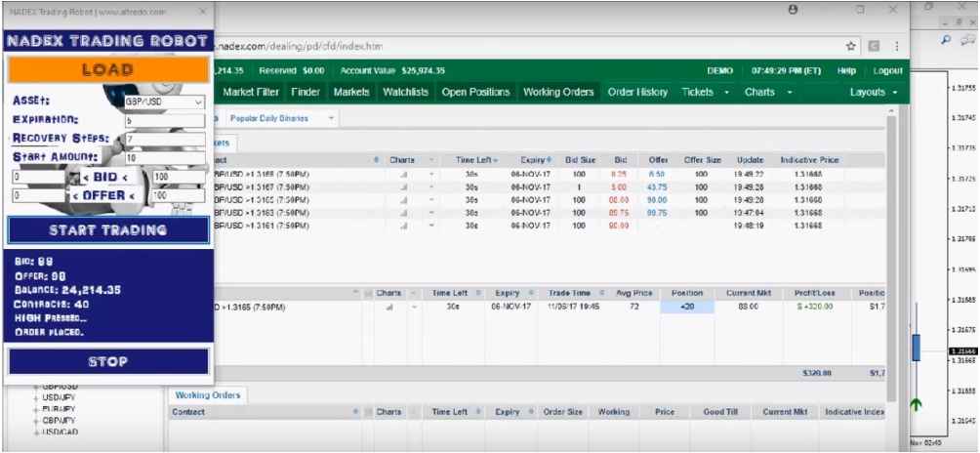
Task: Click the START TRADING button
Action: [x=108, y=230]
